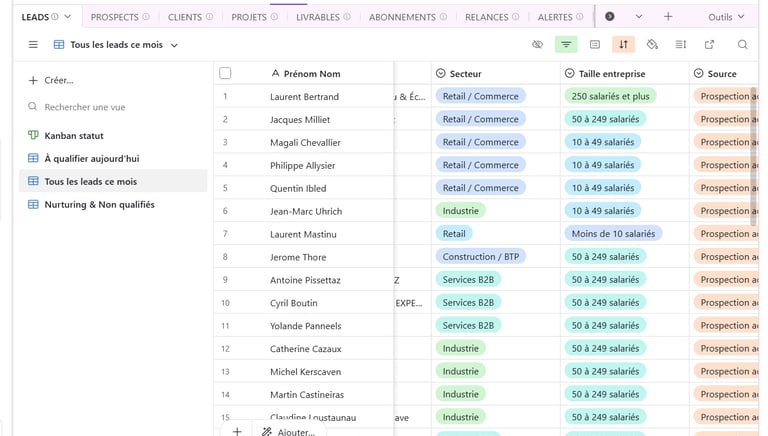768x436 pixels.
Task: Focus the 'Rechercher une vue' field
Action: click(84, 107)
